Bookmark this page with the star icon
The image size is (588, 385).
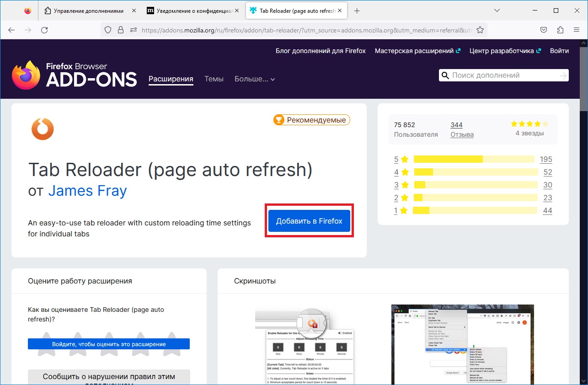[x=480, y=30]
